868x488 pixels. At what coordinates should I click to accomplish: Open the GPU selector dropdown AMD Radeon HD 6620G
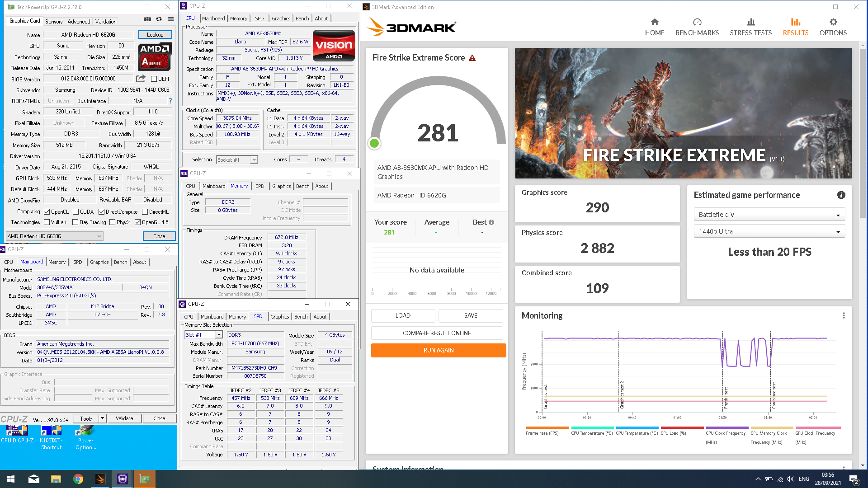click(54, 236)
